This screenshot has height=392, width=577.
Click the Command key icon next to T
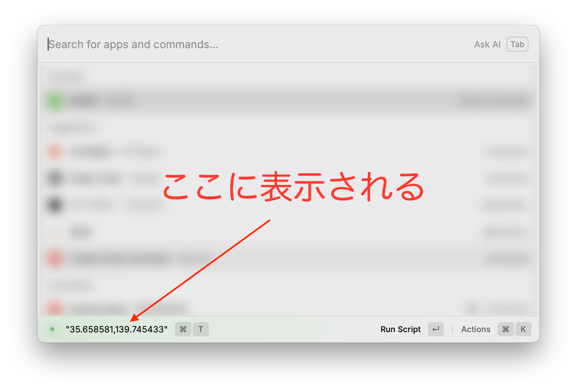point(183,329)
